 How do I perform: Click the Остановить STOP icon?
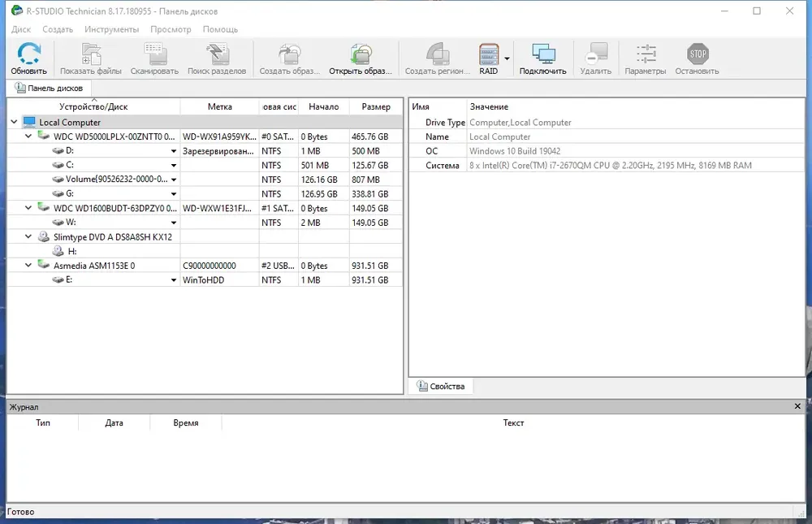[x=698, y=54]
